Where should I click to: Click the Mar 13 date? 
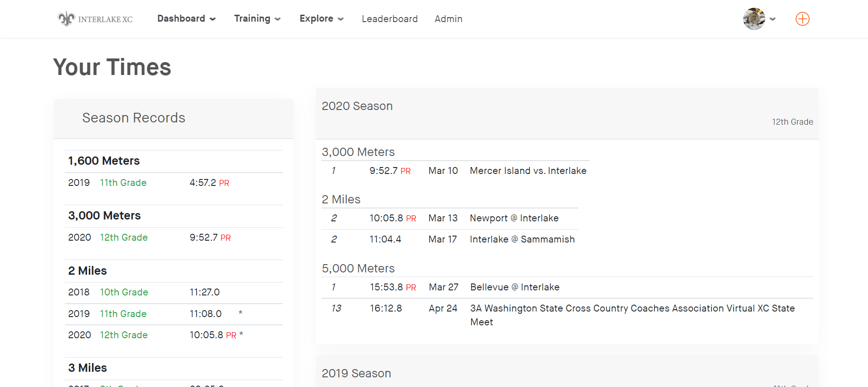pos(443,218)
